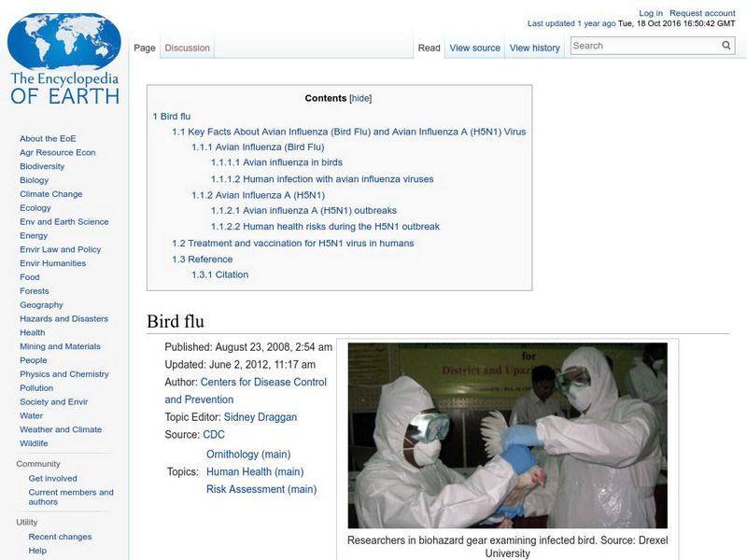Click Recent changes under Utility
747x560 pixels.
tap(60, 537)
